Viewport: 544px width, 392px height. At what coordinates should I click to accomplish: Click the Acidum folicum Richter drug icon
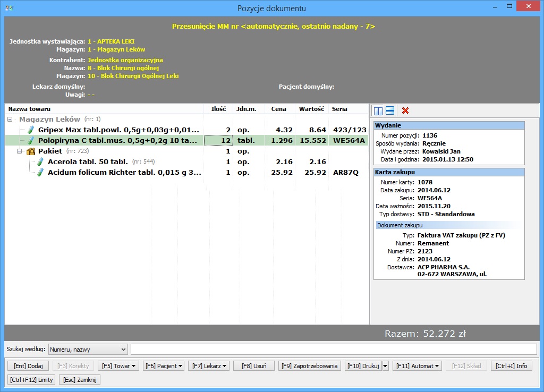point(40,173)
